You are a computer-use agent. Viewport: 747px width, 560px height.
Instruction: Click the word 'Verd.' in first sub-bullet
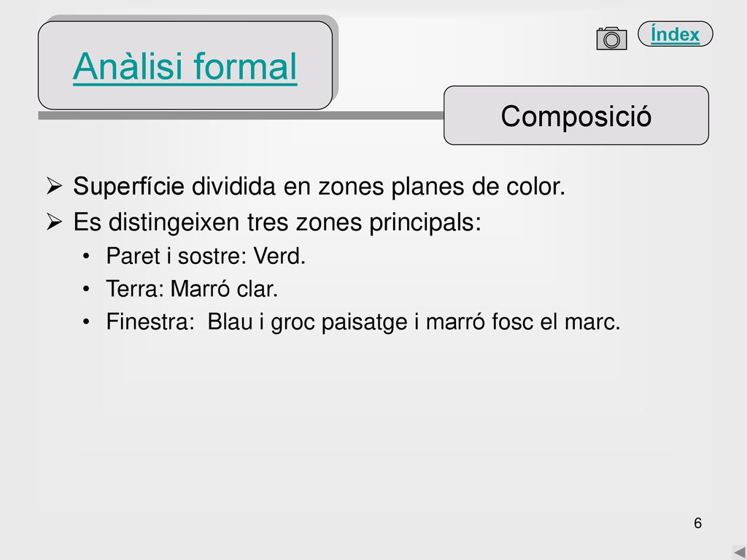coord(279,256)
